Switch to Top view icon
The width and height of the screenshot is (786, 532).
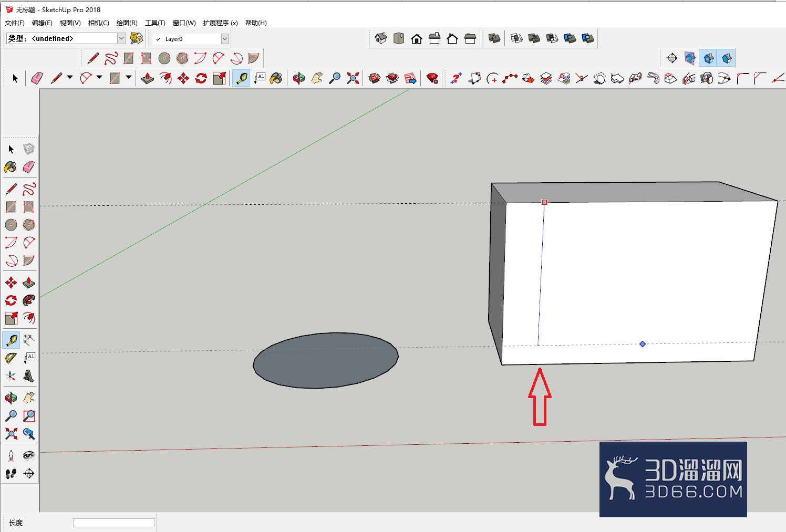click(x=399, y=38)
